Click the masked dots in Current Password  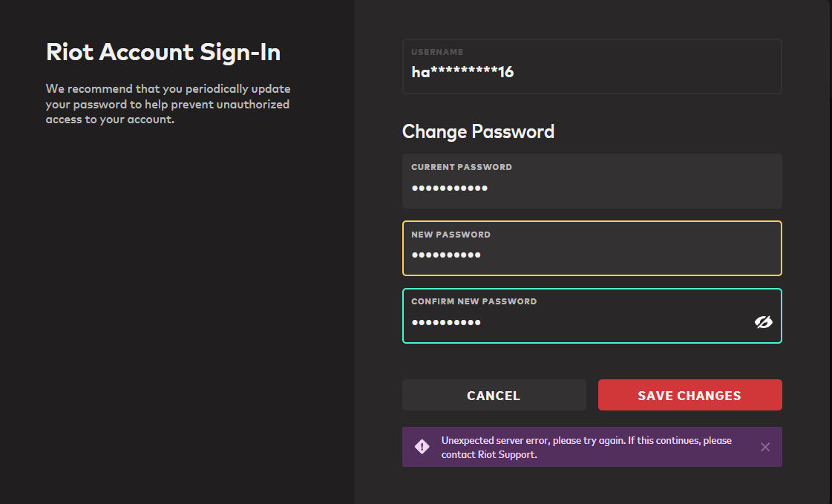(450, 188)
